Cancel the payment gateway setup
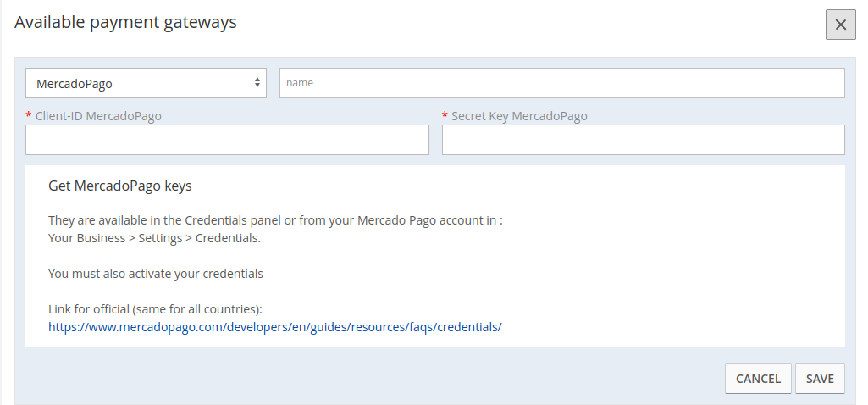Image resolution: width=868 pixels, height=405 pixels. click(x=758, y=379)
